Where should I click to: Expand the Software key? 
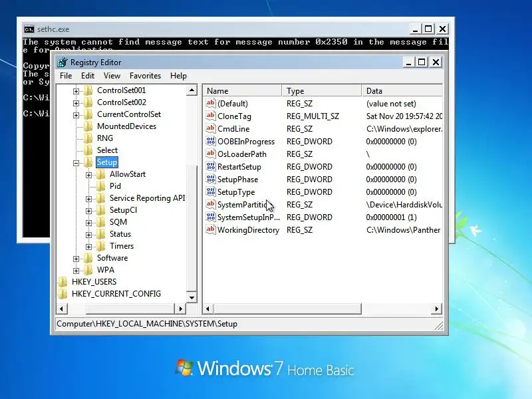click(x=76, y=259)
